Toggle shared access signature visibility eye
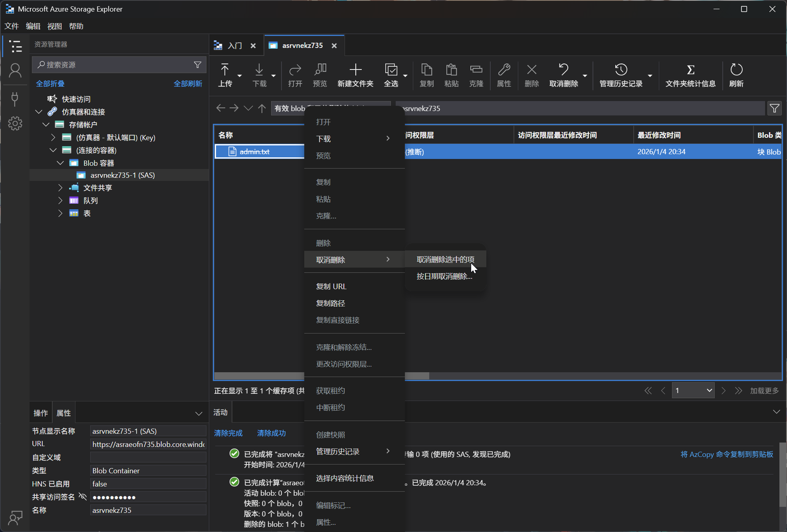The image size is (787, 532). pos(83,496)
